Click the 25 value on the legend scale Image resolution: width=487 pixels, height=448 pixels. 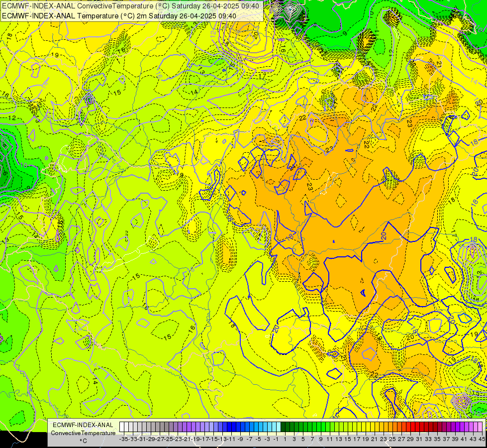(392, 439)
